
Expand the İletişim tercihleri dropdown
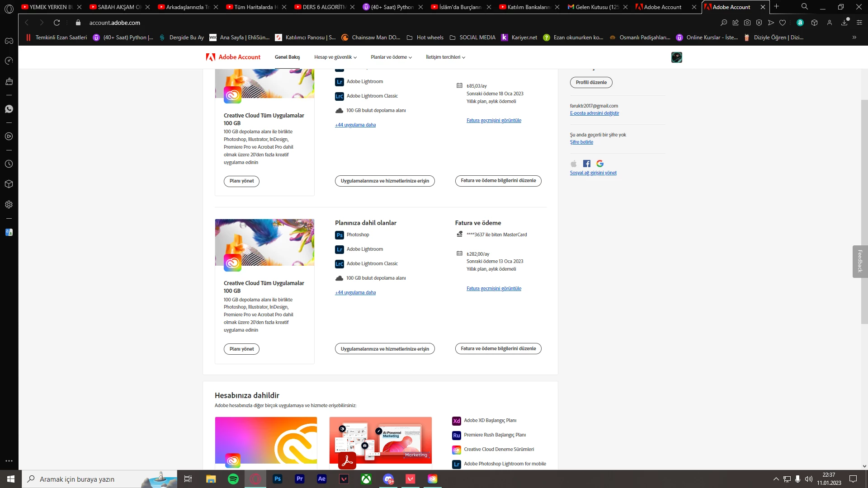pyautogui.click(x=445, y=57)
